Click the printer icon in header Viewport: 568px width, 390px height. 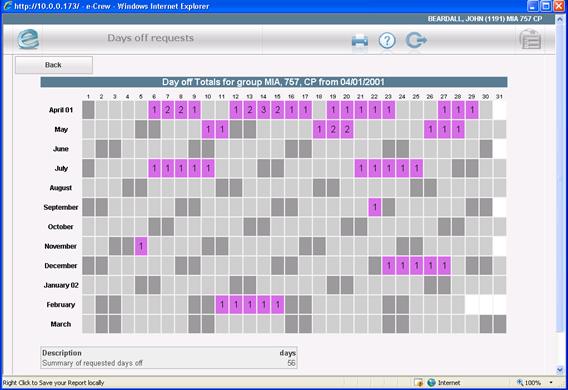(x=360, y=41)
